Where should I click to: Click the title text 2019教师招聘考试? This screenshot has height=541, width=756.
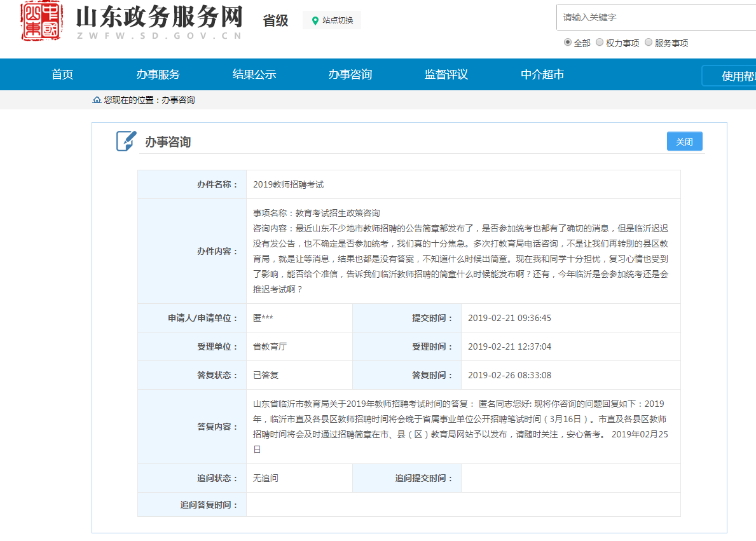(x=288, y=184)
